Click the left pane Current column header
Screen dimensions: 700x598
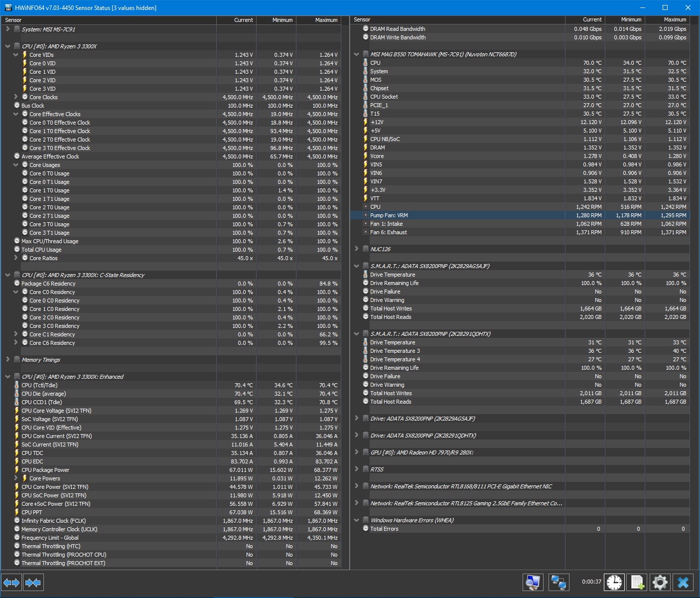pyautogui.click(x=236, y=20)
